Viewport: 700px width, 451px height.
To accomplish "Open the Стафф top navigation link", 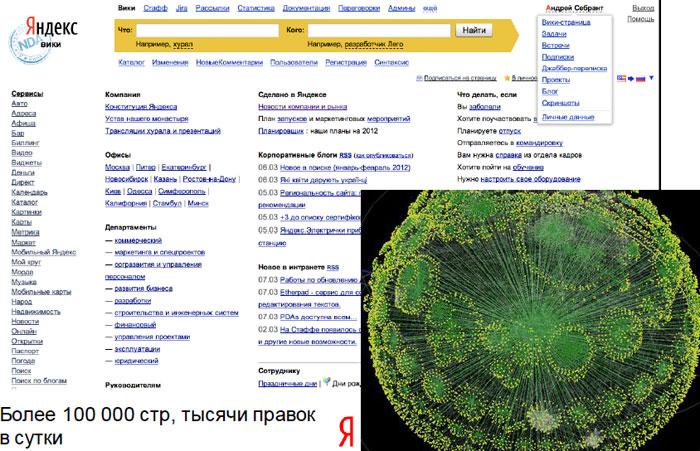I will pyautogui.click(x=156, y=8).
